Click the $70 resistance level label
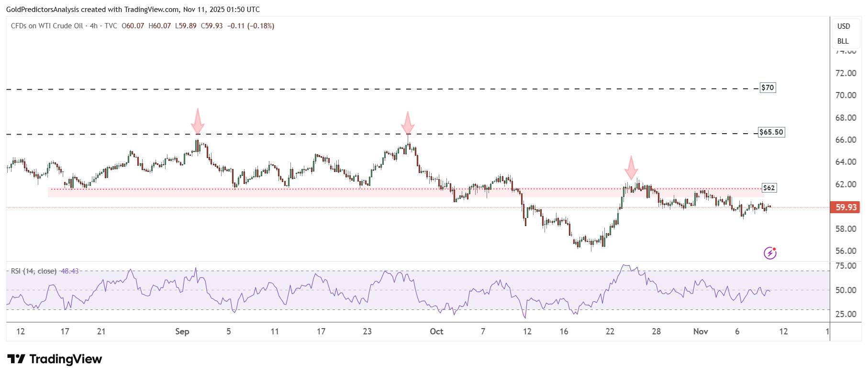The height and width of the screenshot is (377, 868). click(x=768, y=88)
